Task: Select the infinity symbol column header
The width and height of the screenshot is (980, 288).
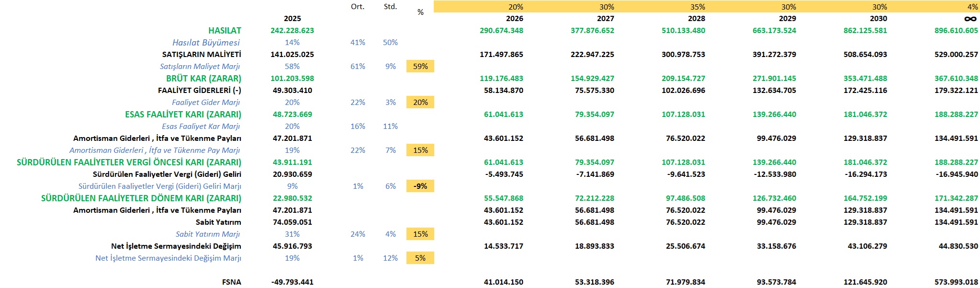Action: point(970,19)
